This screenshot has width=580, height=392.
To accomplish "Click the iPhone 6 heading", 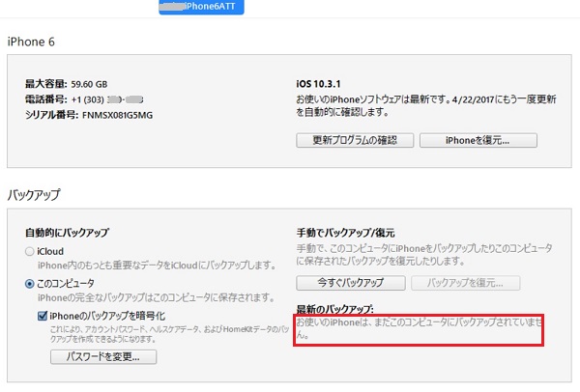I will (x=31, y=42).
